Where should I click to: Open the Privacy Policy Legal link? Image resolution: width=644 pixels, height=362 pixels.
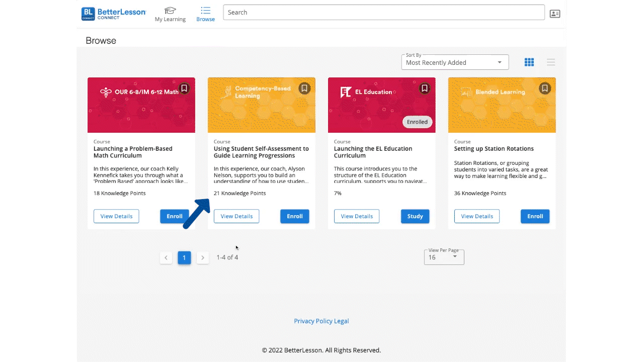coord(321,321)
